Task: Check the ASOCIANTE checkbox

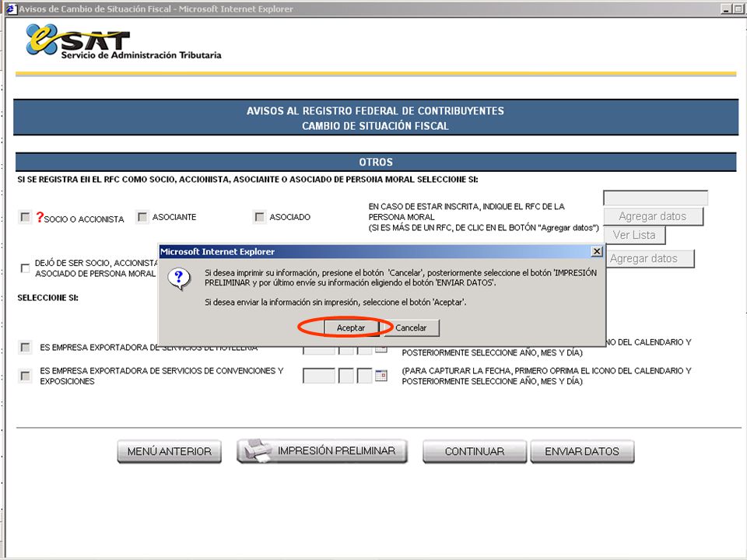Action: [x=142, y=217]
